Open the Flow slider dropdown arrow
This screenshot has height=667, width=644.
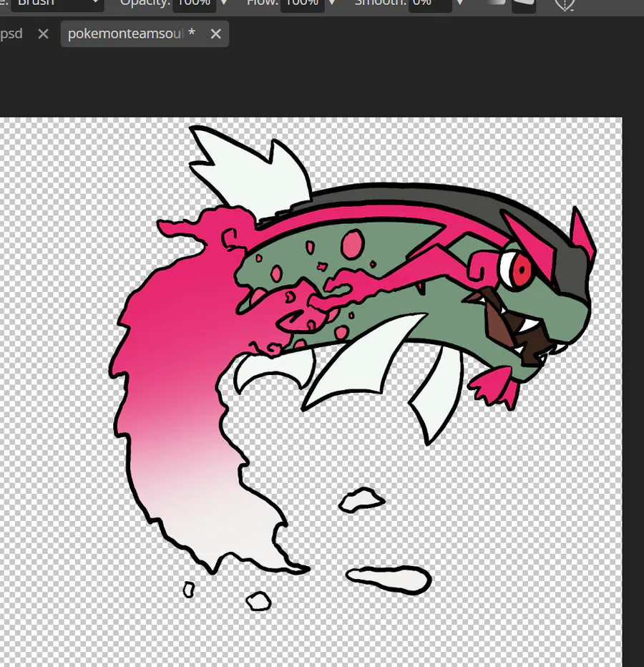332,4
